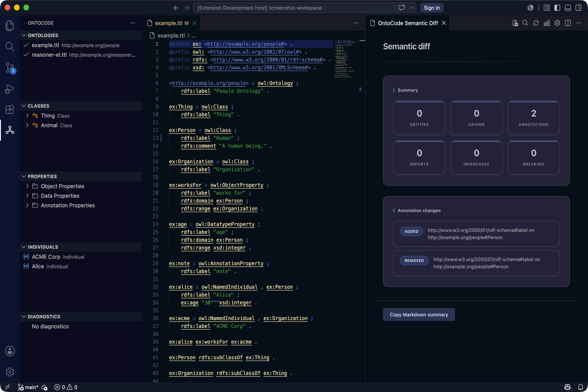Open the metrics bar chart icon
Viewport: 588px width, 392px height.
tap(547, 23)
